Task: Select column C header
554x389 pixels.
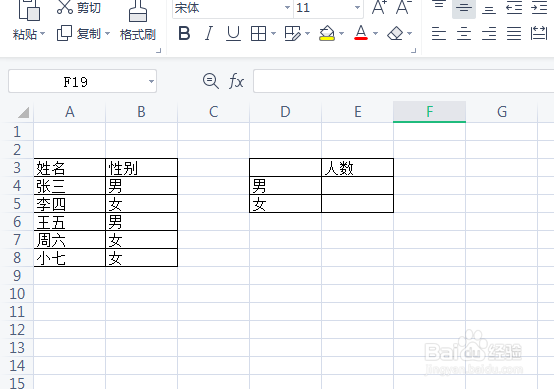Action: 213,112
